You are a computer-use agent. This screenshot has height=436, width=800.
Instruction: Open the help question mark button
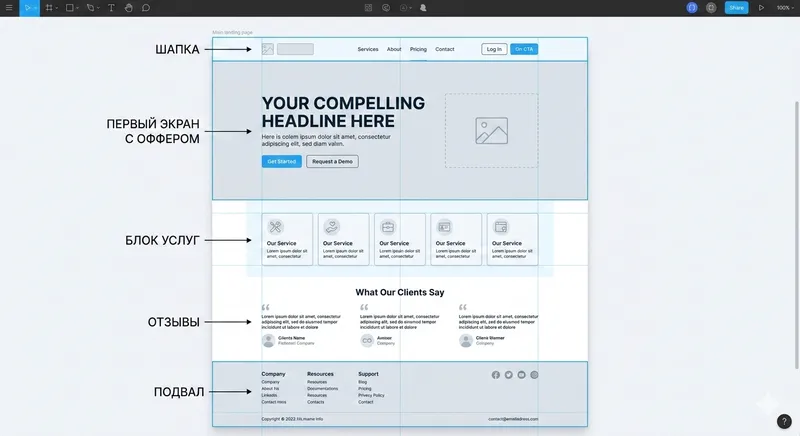tap(784, 421)
